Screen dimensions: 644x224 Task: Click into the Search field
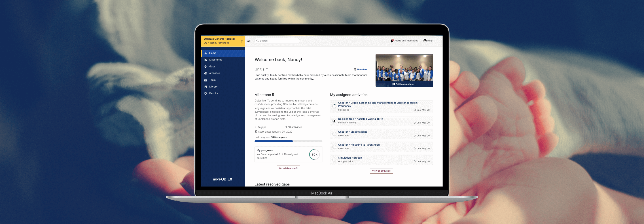278,41
